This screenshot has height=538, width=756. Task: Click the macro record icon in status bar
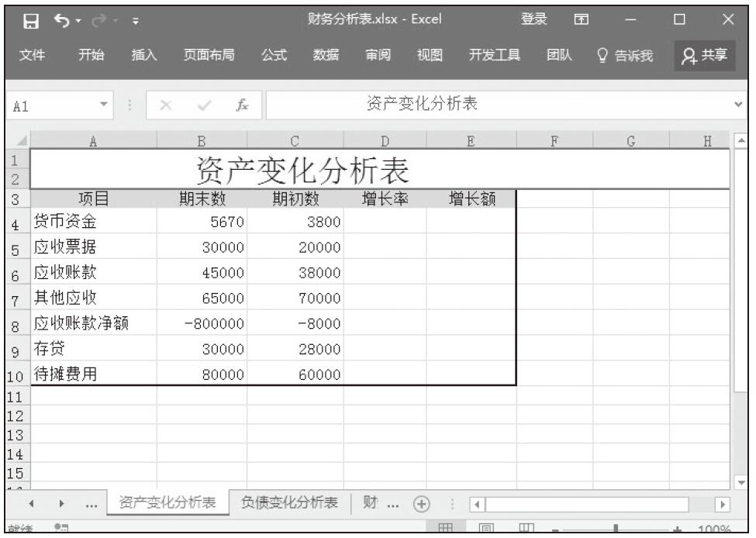pyautogui.click(x=59, y=531)
